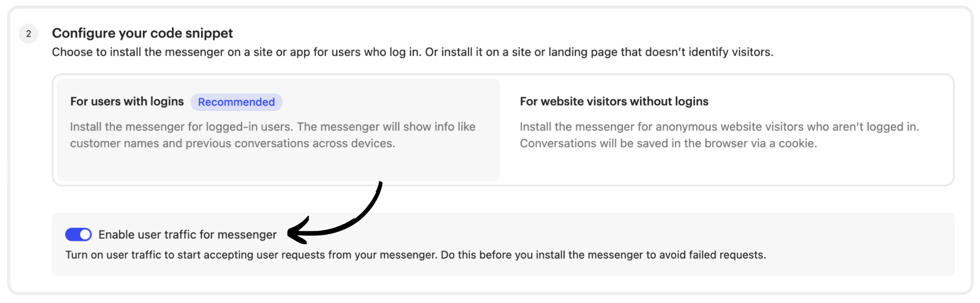This screenshot has height=303, width=980.
Task: Click the Choose to install the messenger subtitle
Action: pyautogui.click(x=412, y=52)
